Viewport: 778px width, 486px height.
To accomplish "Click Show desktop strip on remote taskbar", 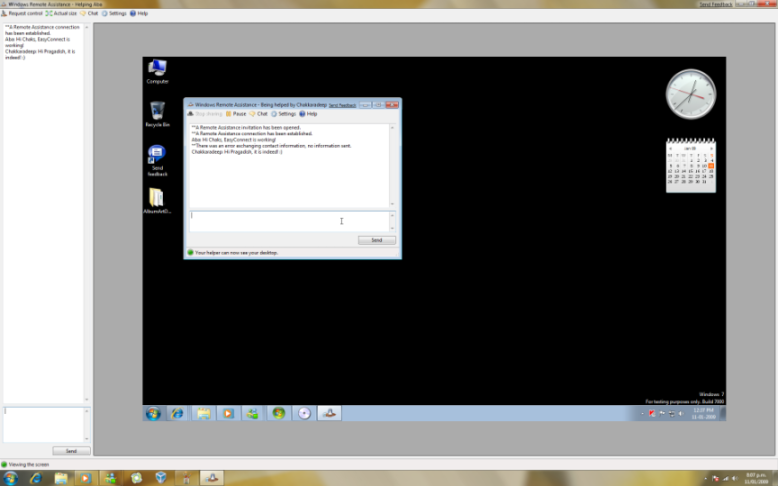I will coord(723,413).
